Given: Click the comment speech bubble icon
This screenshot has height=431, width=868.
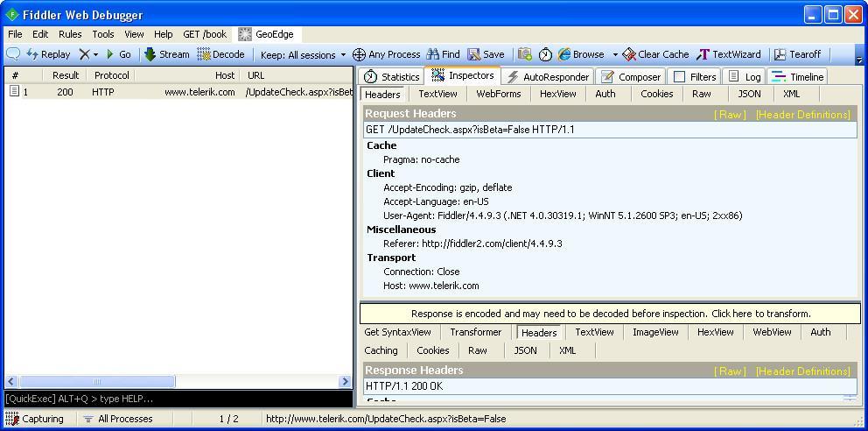Looking at the screenshot, I should (13, 54).
